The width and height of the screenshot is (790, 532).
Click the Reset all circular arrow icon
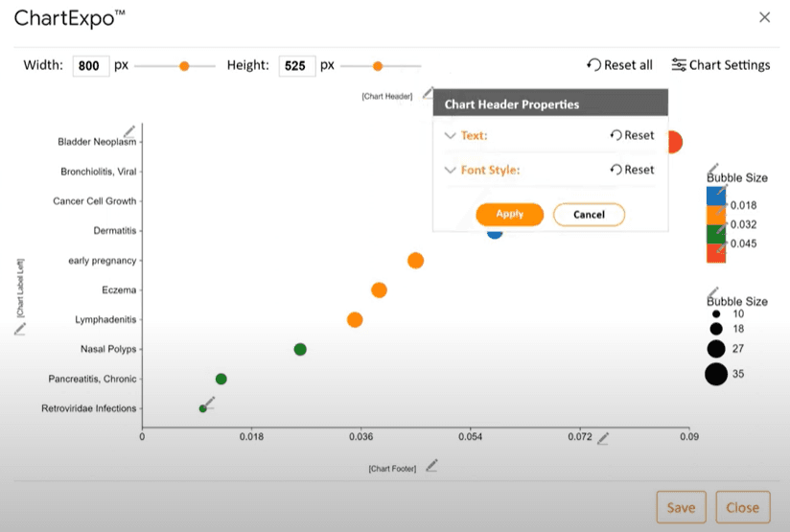point(594,65)
